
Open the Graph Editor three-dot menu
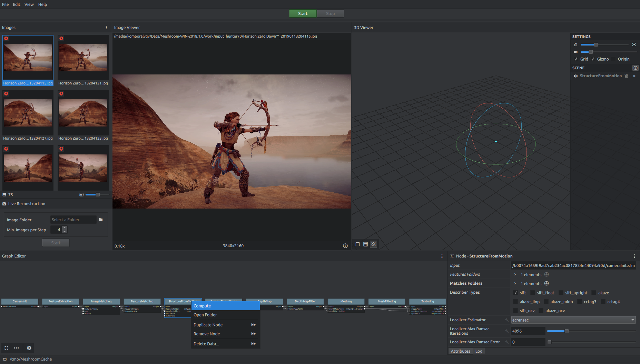pyautogui.click(x=442, y=256)
